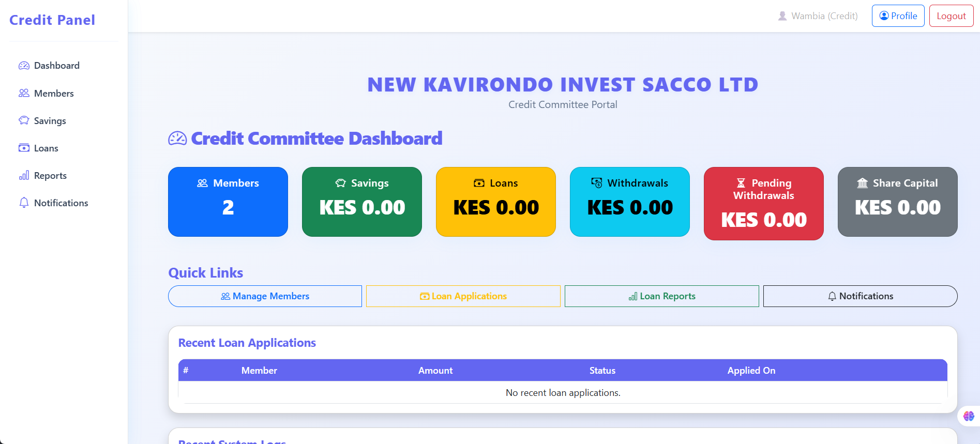The width and height of the screenshot is (980, 444).
Task: Click the Applied On column header
Action: (x=751, y=371)
